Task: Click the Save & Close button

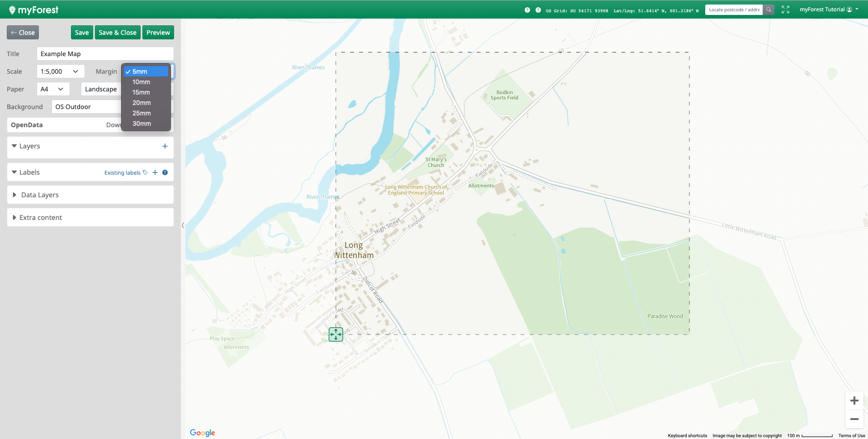Action: 118,33
